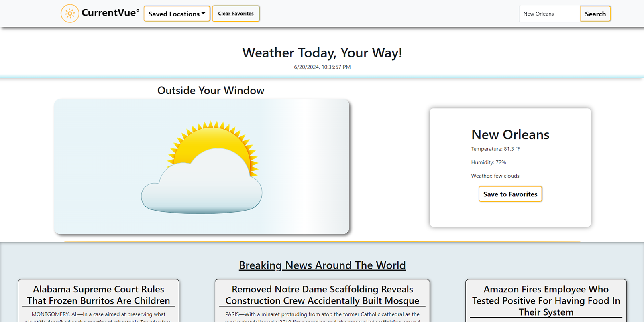Viewport: 644px width, 322px height.
Task: Click the date and time stamp
Action: [x=322, y=67]
